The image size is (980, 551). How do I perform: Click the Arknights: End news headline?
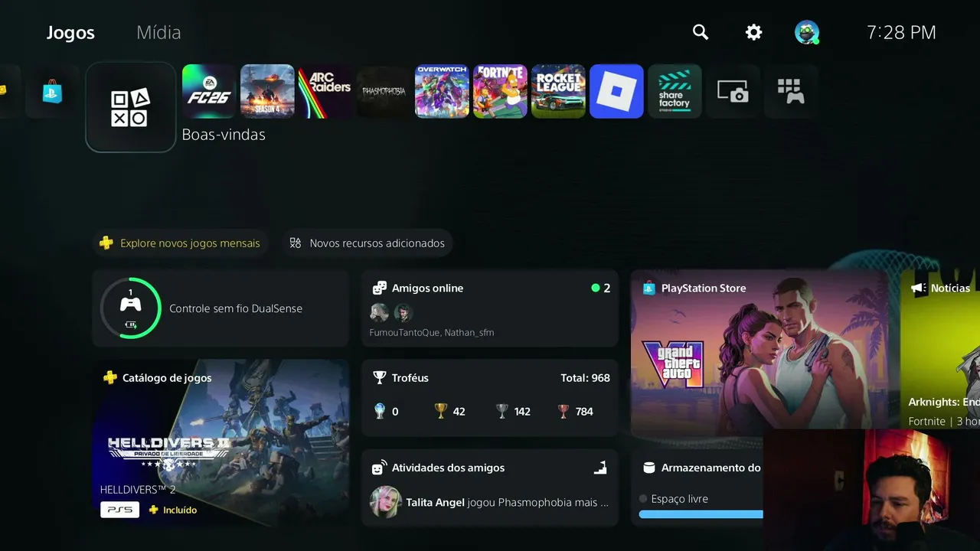[944, 402]
